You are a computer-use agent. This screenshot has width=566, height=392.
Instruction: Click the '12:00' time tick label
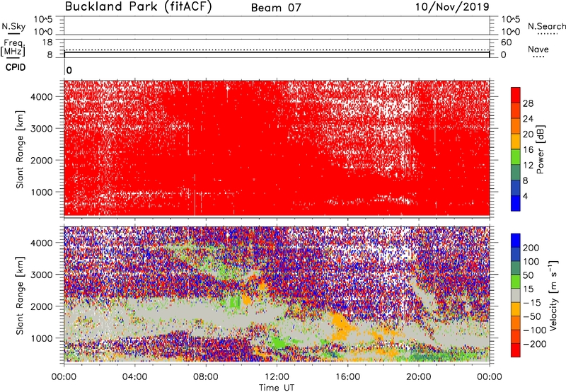tap(277, 377)
